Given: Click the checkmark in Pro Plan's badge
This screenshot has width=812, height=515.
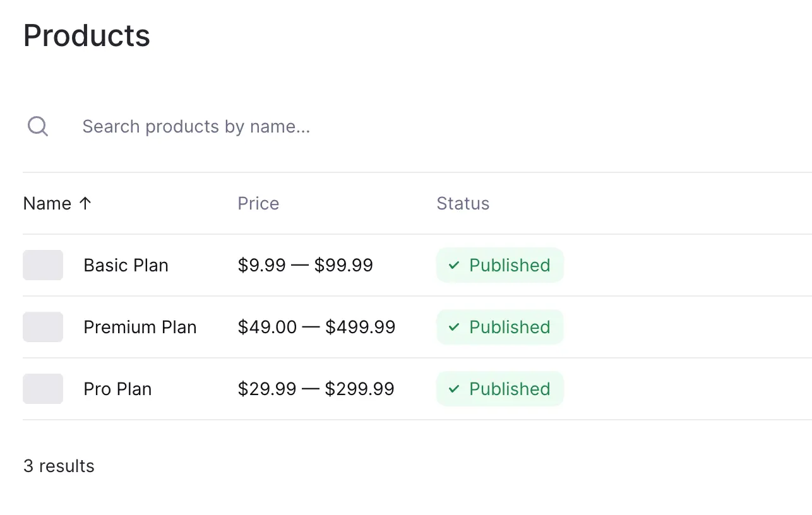Looking at the screenshot, I should click(x=453, y=389).
